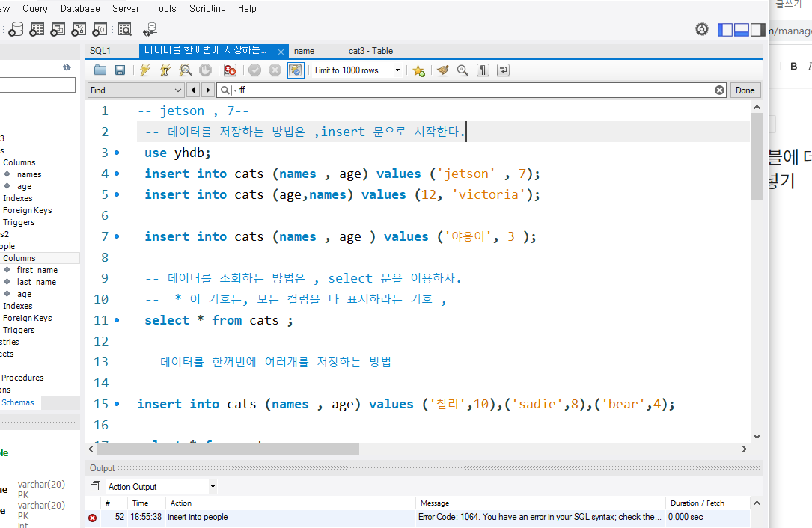Go to previous find match arrow
This screenshot has height=528, width=812.
point(193,90)
